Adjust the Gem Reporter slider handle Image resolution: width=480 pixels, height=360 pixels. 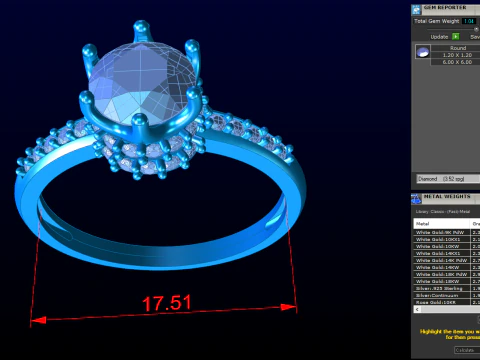[476, 29]
